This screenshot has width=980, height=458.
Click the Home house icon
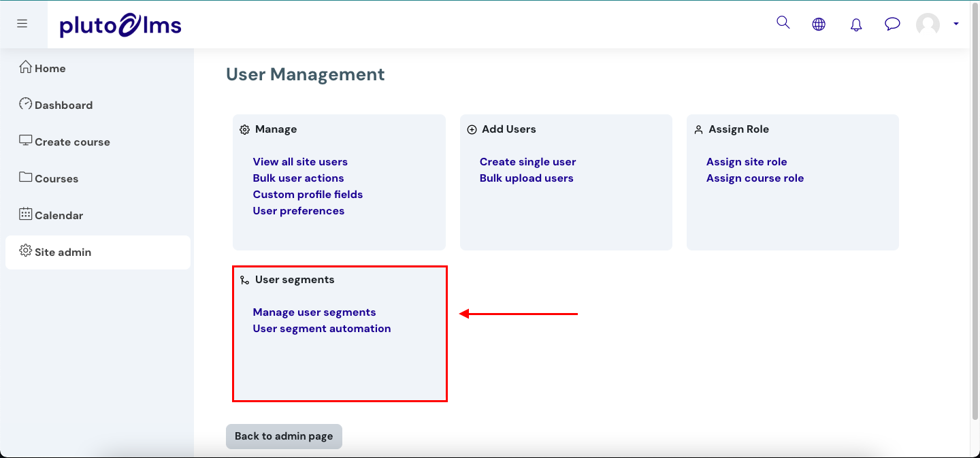tap(26, 67)
